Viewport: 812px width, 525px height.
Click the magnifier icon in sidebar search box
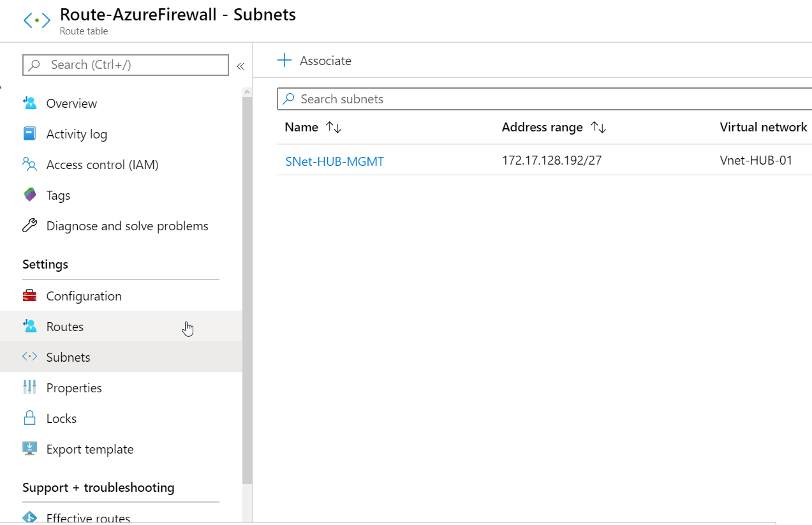34,65
